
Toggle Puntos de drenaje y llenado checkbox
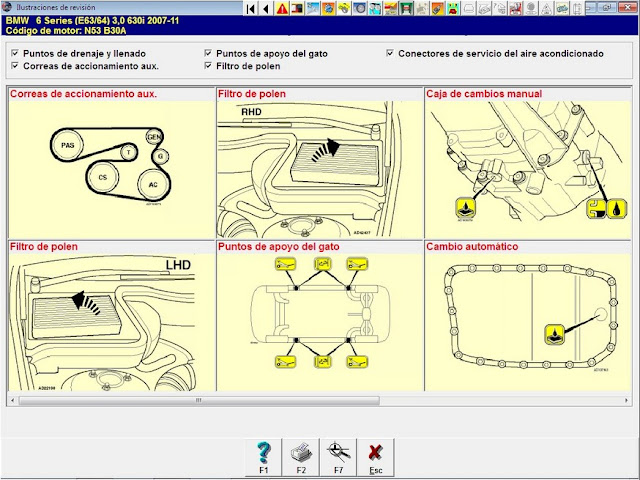[x=15, y=53]
